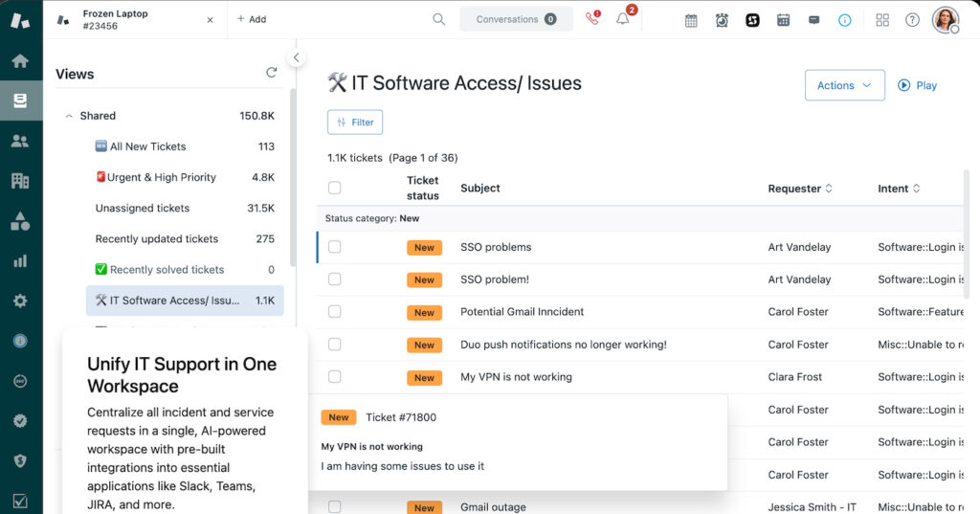This screenshot has width=980, height=514.
Task: Close the Frozen Laptop tab
Action: 210,20
